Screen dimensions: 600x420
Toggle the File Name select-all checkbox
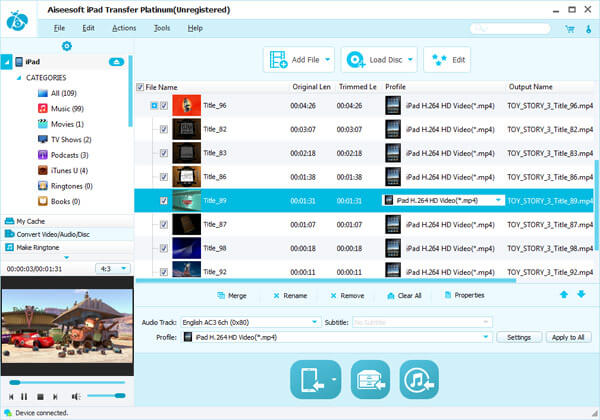[x=140, y=87]
